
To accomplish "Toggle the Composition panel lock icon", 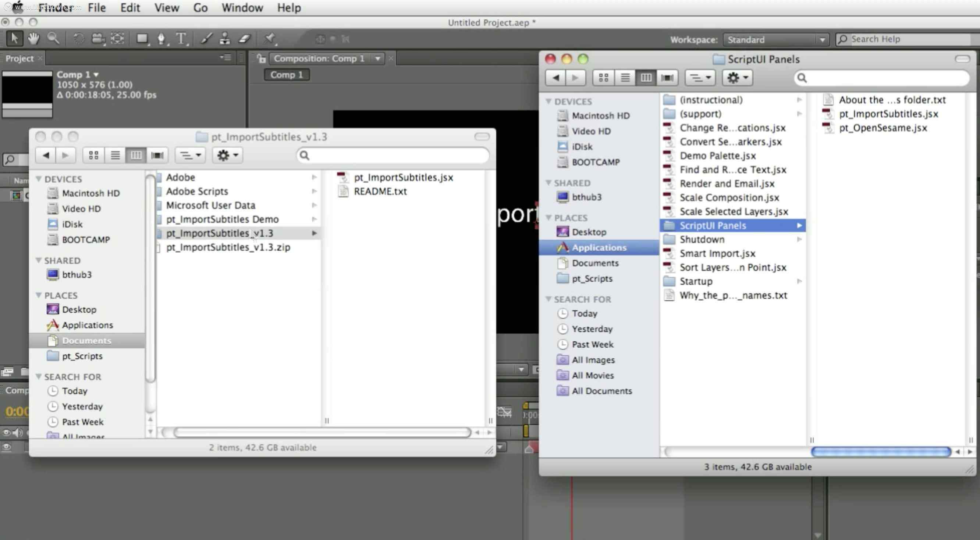I will (261, 58).
